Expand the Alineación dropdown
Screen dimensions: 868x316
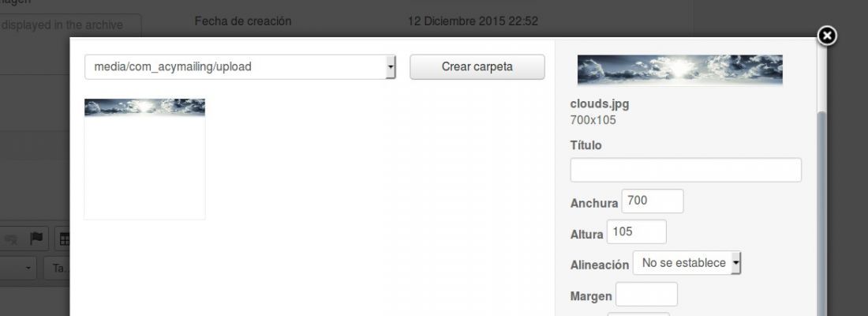coord(687,263)
